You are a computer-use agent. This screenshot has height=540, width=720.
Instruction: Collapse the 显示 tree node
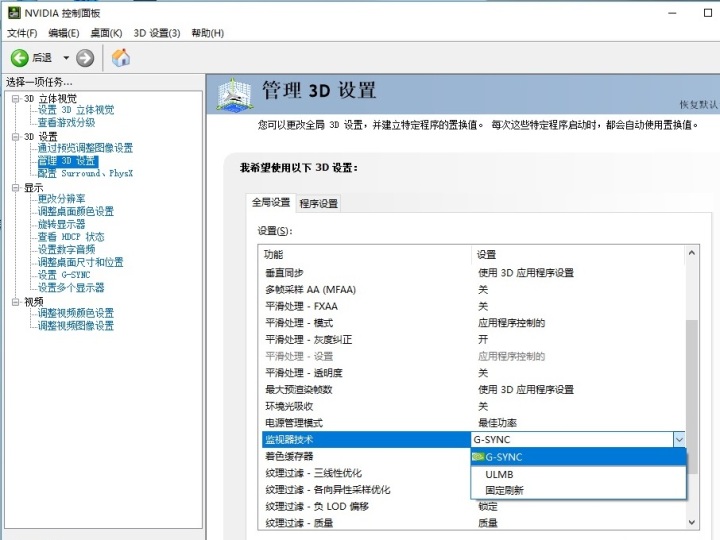(x=16, y=188)
